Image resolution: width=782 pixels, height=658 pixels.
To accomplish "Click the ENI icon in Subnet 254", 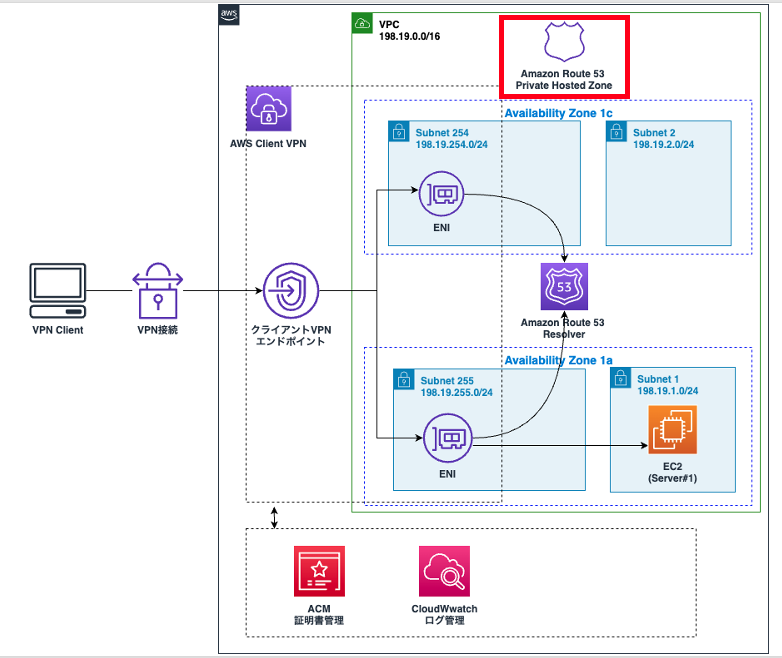I will (441, 194).
